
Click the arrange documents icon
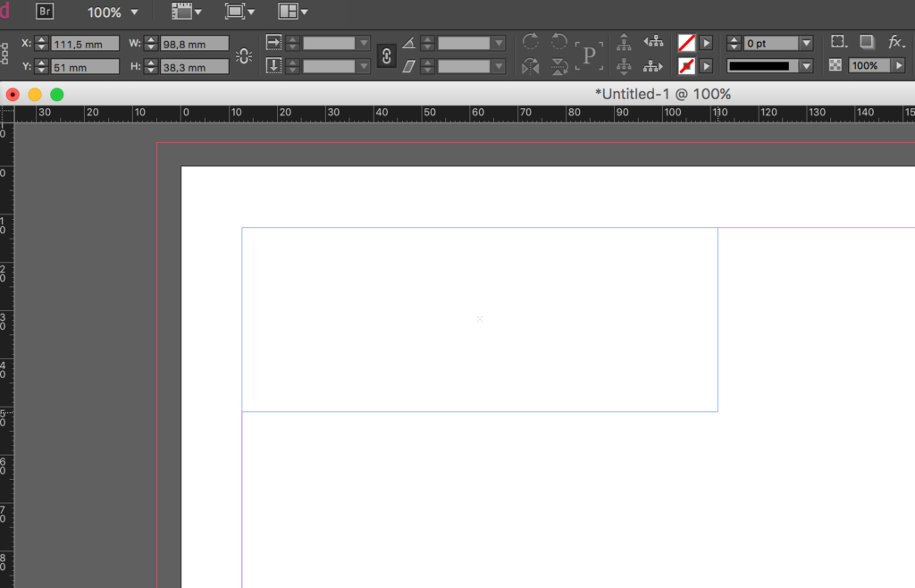289,12
